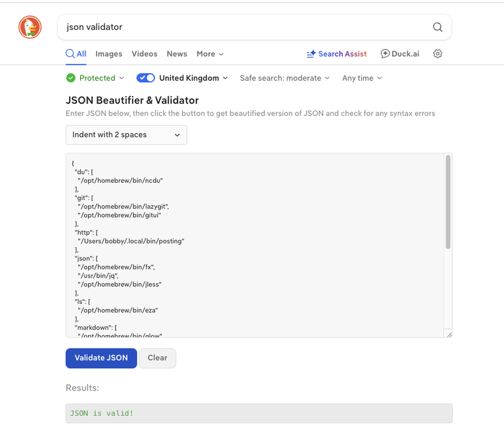504x433 pixels.
Task: Expand the Protected dropdown chevron
Action: [x=120, y=78]
